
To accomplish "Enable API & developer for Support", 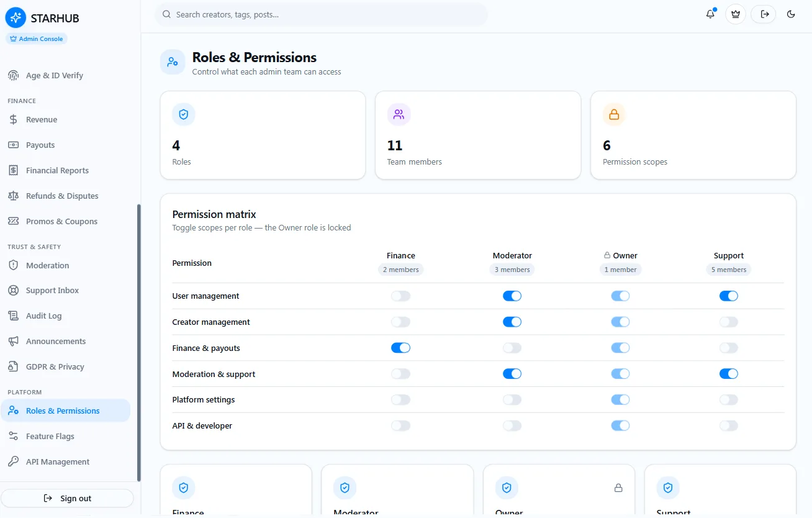I will 729,425.
